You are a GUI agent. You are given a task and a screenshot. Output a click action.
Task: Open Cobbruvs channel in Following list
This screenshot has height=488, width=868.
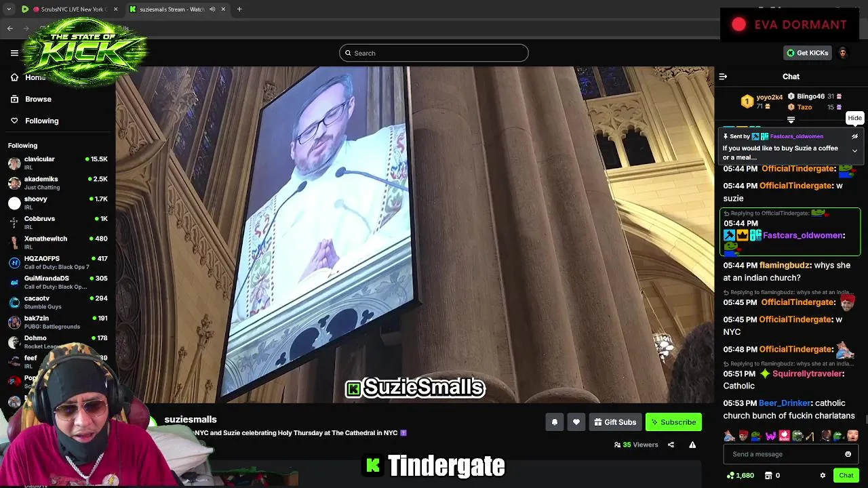pyautogui.click(x=58, y=222)
